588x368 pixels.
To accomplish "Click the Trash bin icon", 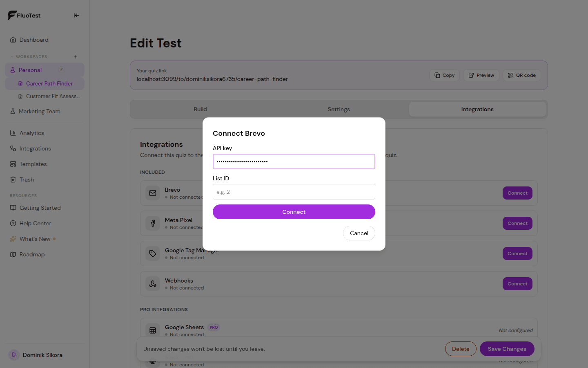I will [13, 180].
